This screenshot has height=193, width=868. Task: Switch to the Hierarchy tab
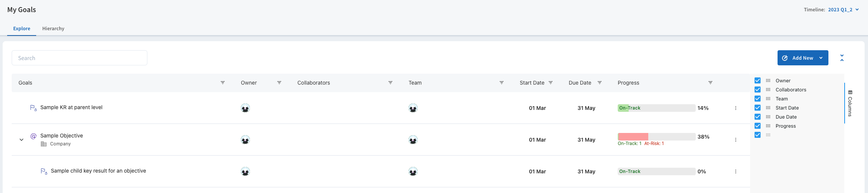click(53, 29)
